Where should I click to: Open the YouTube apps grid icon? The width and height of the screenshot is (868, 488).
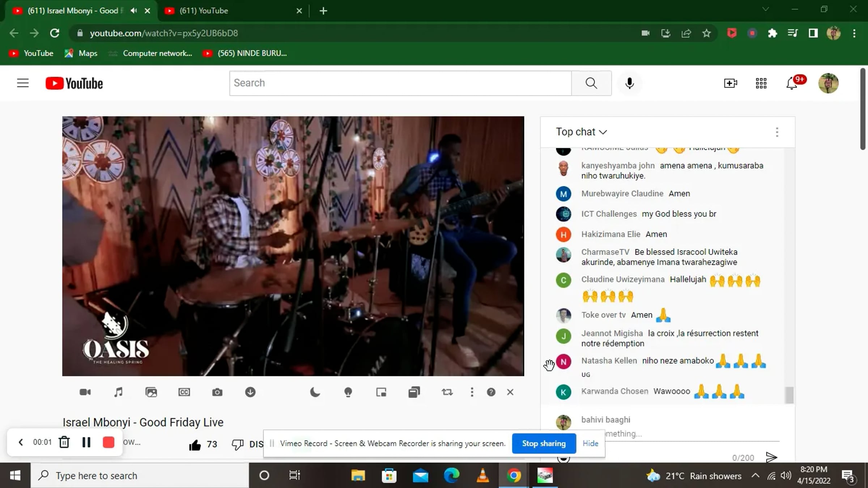pos(761,83)
